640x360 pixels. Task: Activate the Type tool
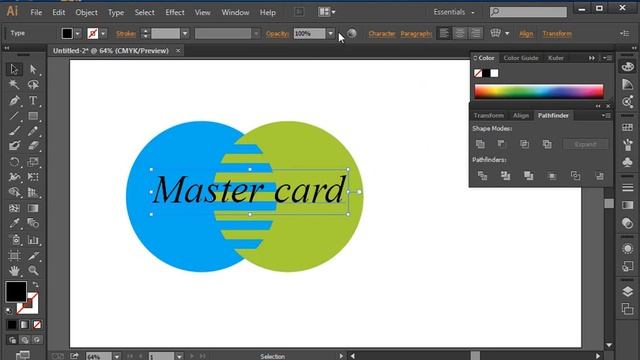[x=33, y=100]
